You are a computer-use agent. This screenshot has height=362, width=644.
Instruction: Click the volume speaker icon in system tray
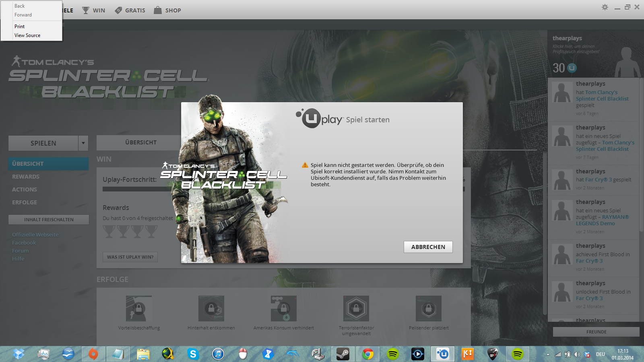point(577,354)
